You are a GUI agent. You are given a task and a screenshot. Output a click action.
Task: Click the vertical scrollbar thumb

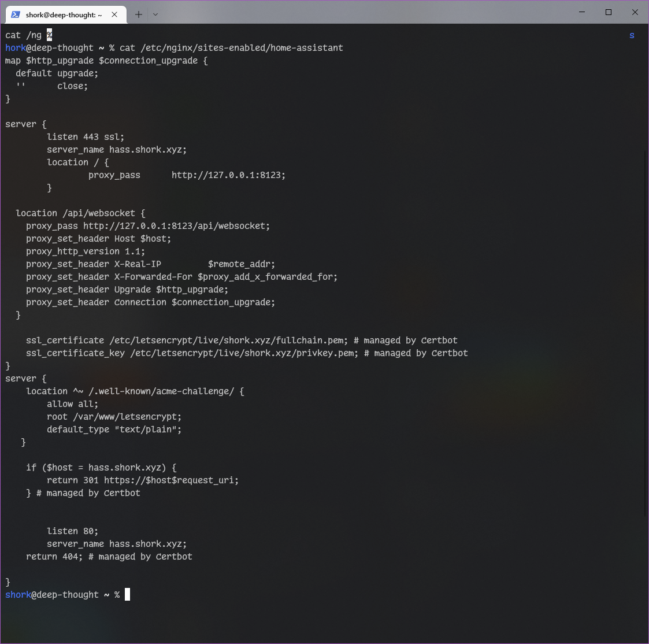tap(646, 332)
